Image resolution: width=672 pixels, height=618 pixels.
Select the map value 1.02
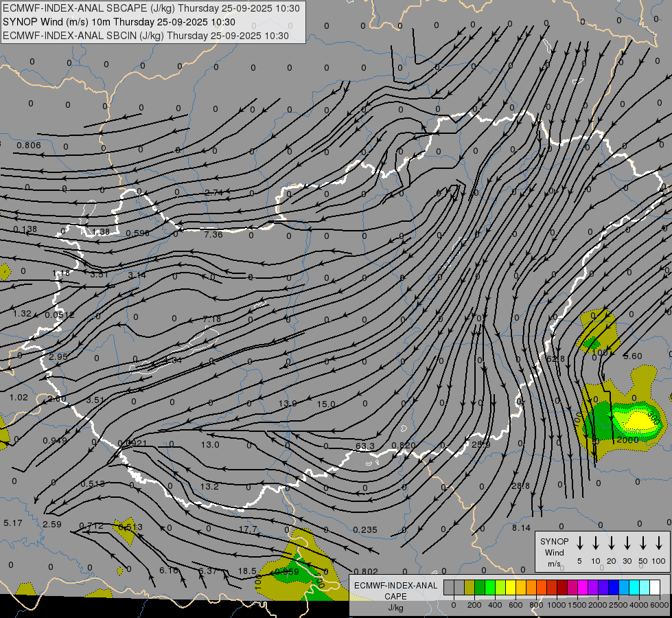(x=19, y=398)
